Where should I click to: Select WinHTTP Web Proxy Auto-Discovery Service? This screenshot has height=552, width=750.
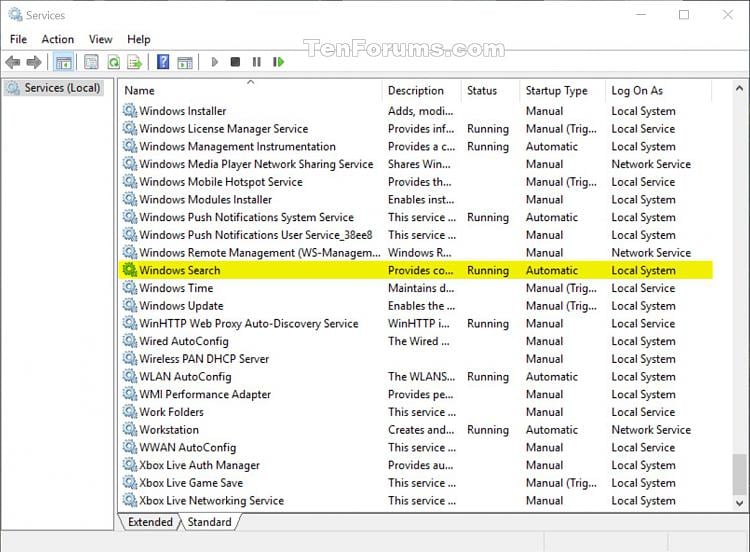(x=416, y=323)
